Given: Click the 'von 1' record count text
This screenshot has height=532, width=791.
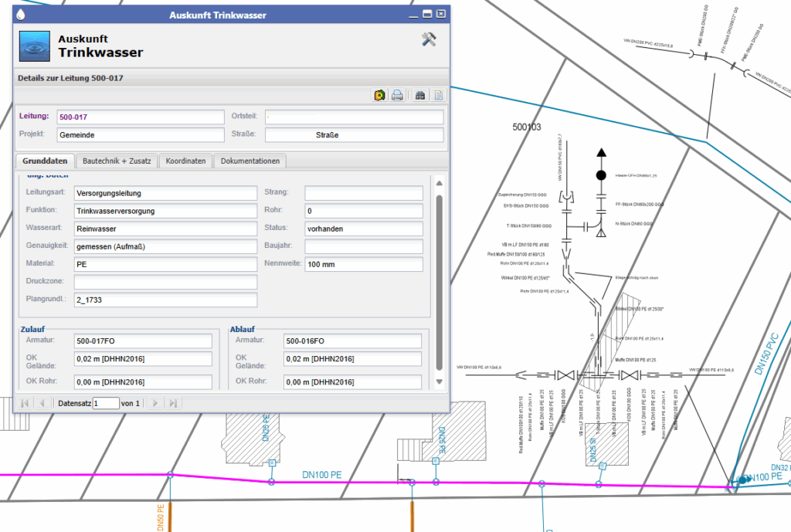Looking at the screenshot, I should pyautogui.click(x=130, y=403).
